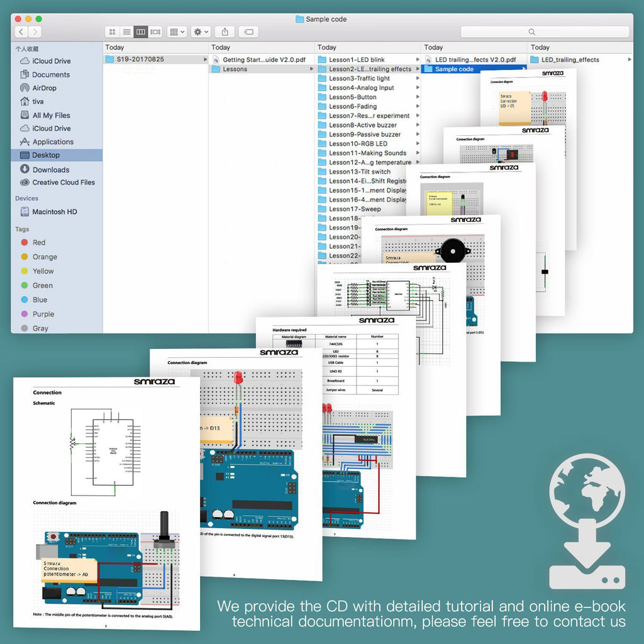Open the Action gear dropdown menu
Viewport: 644px width, 644px height.
click(x=201, y=31)
